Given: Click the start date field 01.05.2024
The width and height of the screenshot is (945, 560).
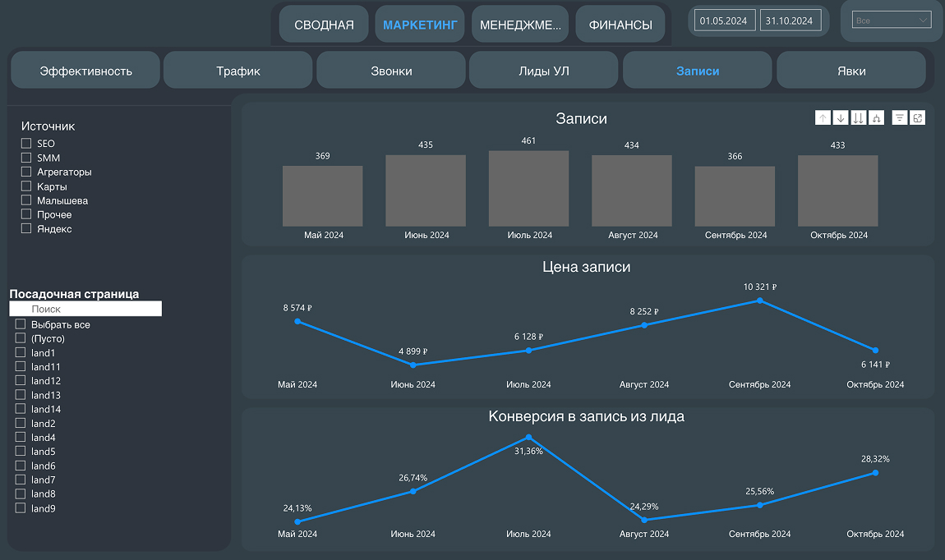Looking at the screenshot, I should [x=724, y=21].
